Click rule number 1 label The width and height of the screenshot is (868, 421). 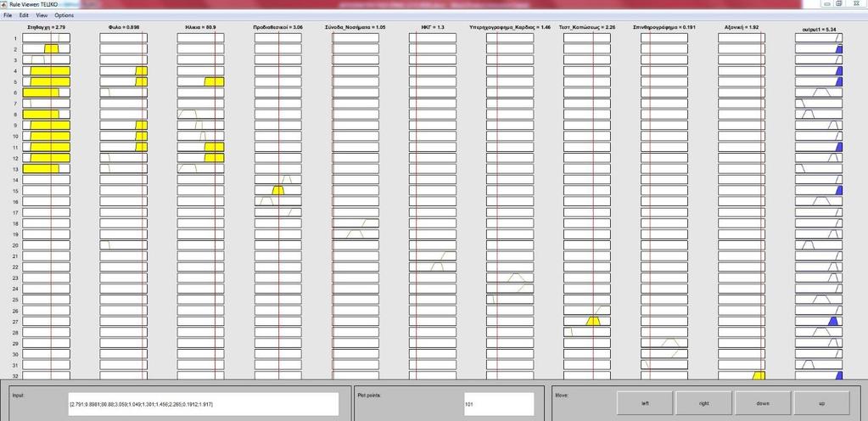tap(15, 38)
